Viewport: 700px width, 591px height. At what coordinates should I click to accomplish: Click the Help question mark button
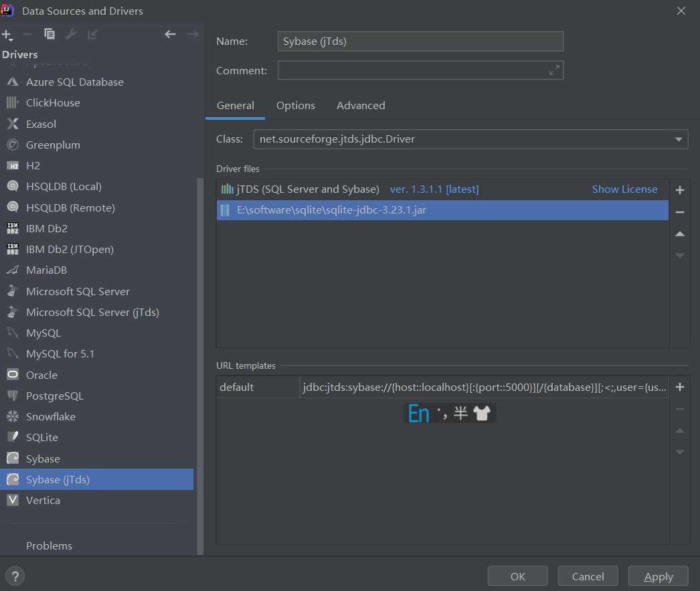[x=15, y=576]
